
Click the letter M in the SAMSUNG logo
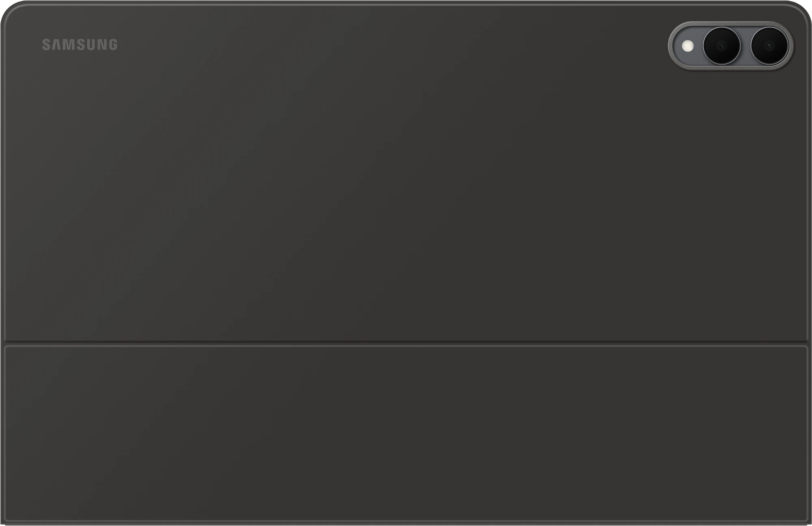click(x=69, y=45)
